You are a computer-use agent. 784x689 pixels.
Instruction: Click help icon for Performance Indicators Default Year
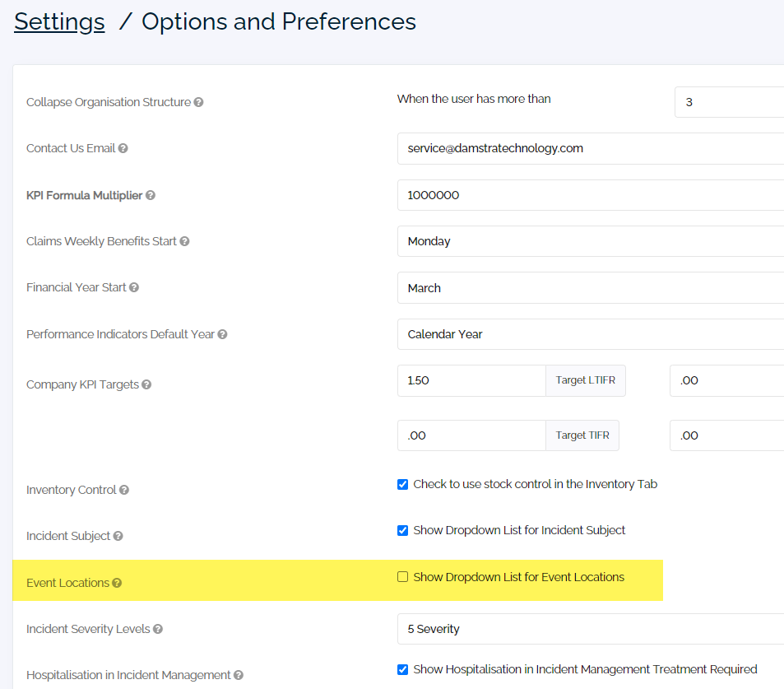click(222, 334)
